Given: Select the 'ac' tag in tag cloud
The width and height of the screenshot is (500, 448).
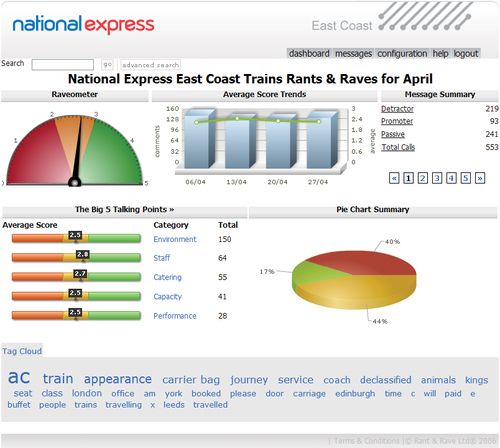Looking at the screenshot, I should (x=19, y=377).
